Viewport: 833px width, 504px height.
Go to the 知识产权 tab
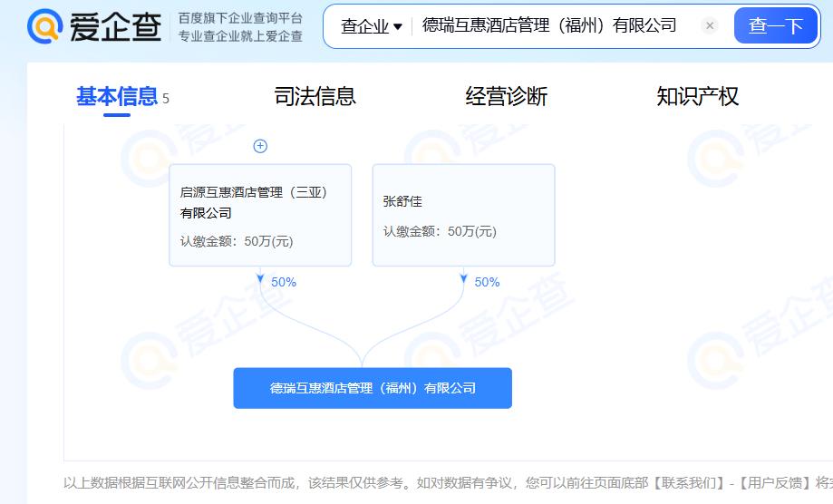coord(698,97)
